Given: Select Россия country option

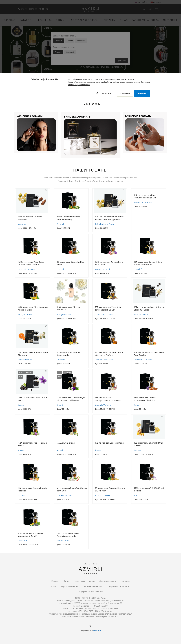Looking at the screenshot, I should coord(70,41).
